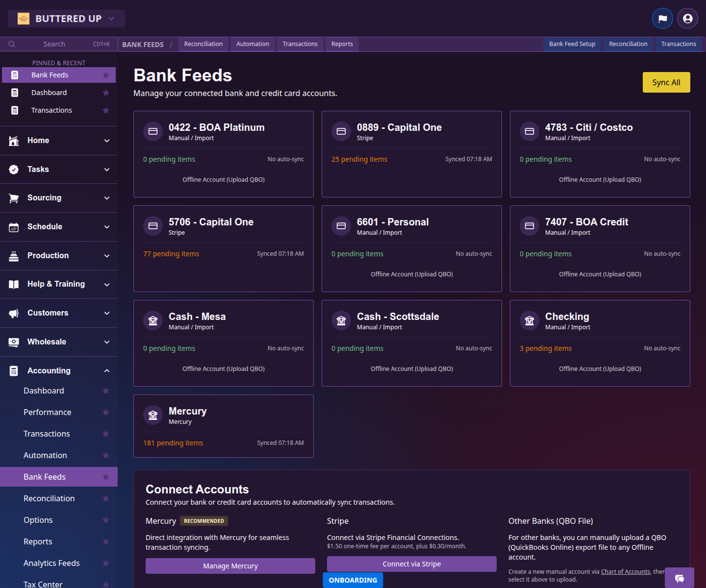This screenshot has width=706, height=588.
Task: Collapse the Accounting section
Action: click(107, 370)
